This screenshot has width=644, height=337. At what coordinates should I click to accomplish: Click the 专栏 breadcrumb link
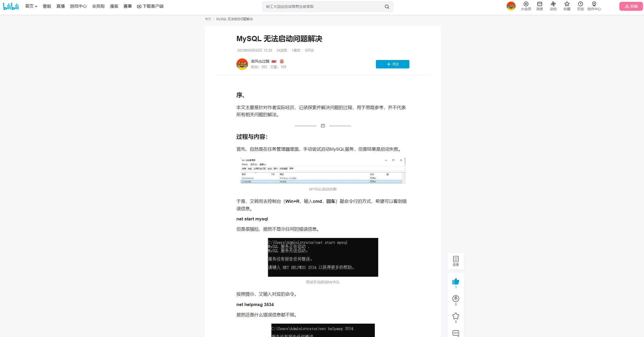pyautogui.click(x=208, y=19)
